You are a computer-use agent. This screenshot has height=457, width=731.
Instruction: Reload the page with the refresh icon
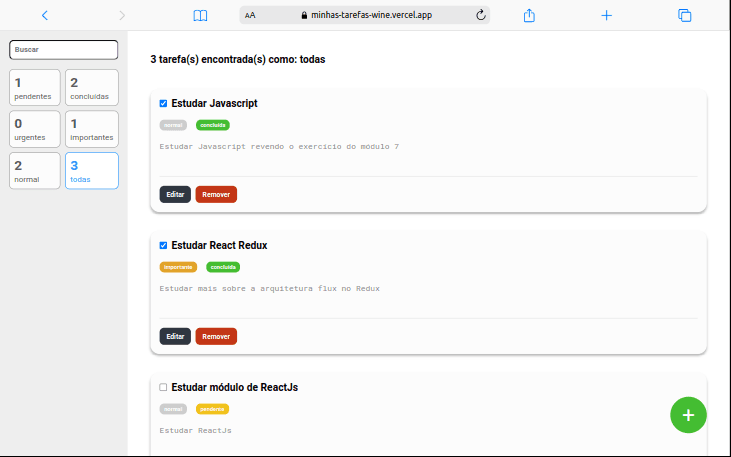(x=481, y=15)
